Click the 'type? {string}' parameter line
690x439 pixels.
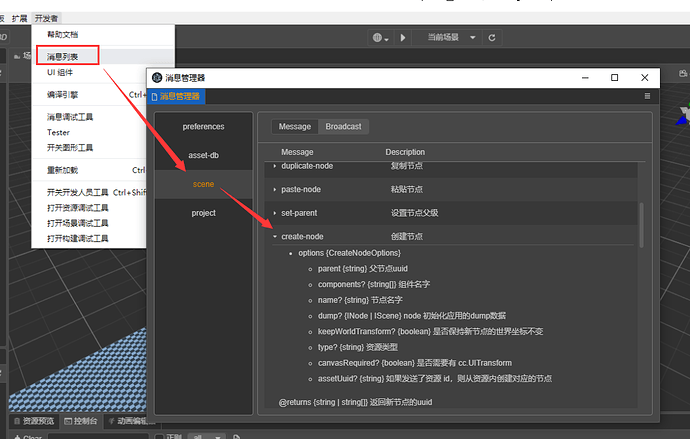click(358, 348)
